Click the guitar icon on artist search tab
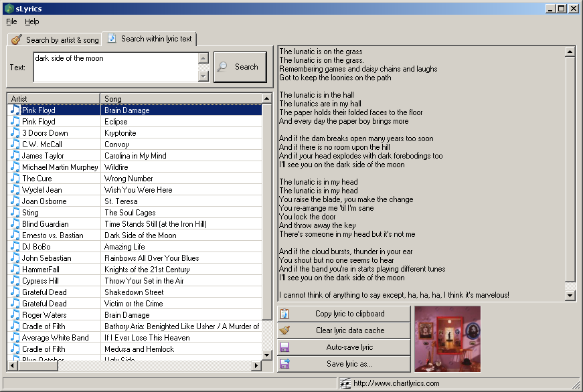This screenshot has height=392, width=583. pyautogui.click(x=16, y=39)
